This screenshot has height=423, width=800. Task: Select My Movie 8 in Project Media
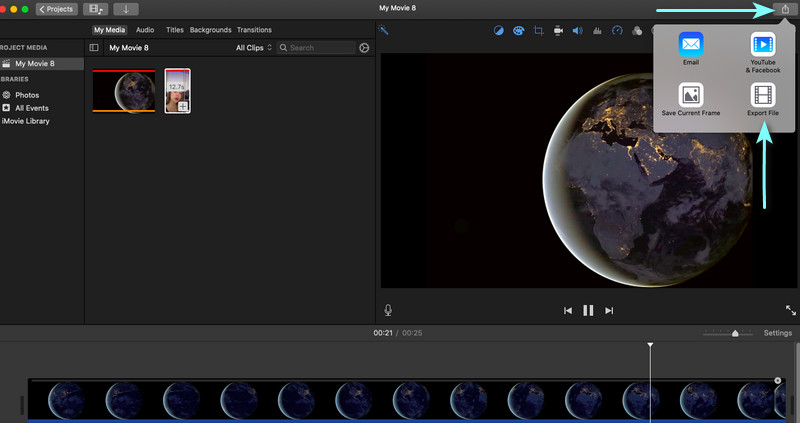42,64
